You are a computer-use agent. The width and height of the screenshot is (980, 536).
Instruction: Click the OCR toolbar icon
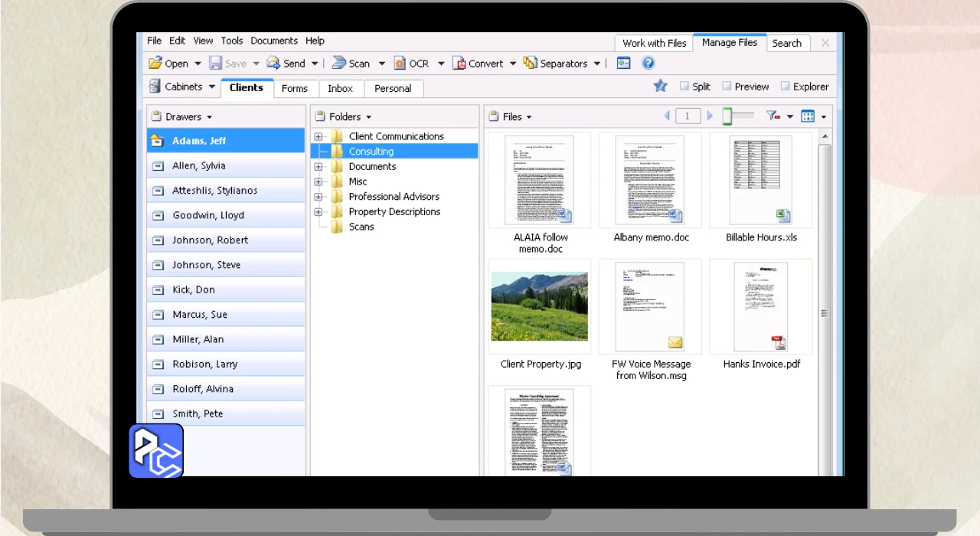point(400,64)
